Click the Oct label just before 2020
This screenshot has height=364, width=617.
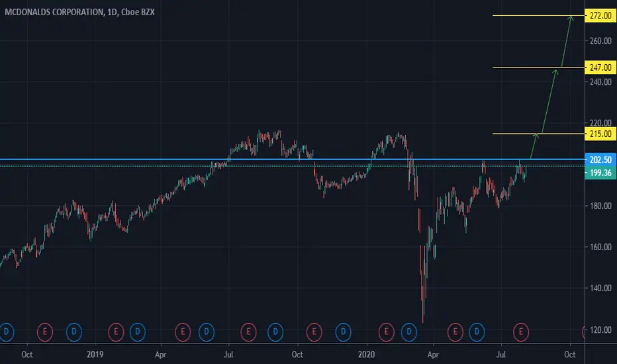click(x=297, y=355)
